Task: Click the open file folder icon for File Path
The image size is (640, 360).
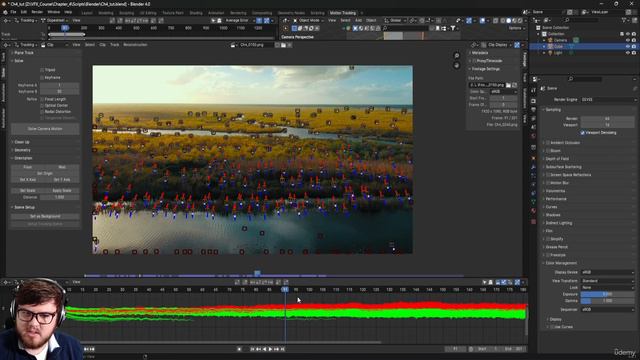Action: (x=508, y=85)
